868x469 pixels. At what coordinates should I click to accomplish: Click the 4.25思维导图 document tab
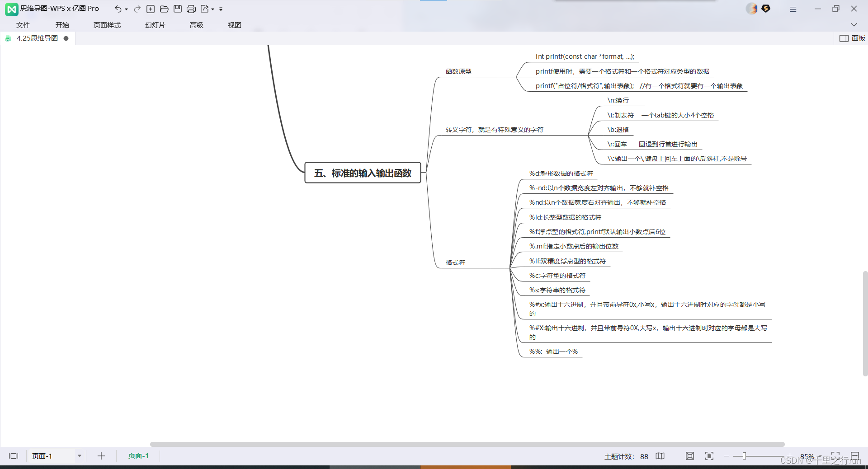pos(37,38)
